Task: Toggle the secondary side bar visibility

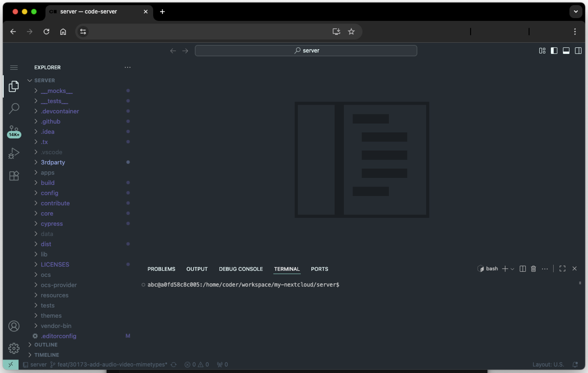Action: point(578,51)
